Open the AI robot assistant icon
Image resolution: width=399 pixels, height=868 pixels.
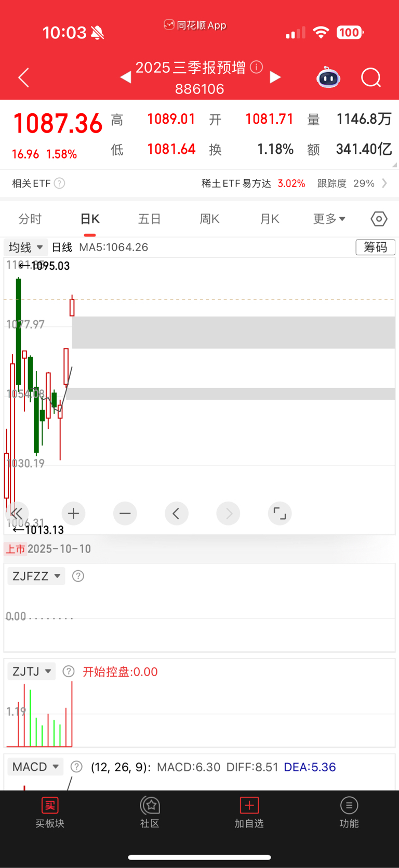[328, 78]
